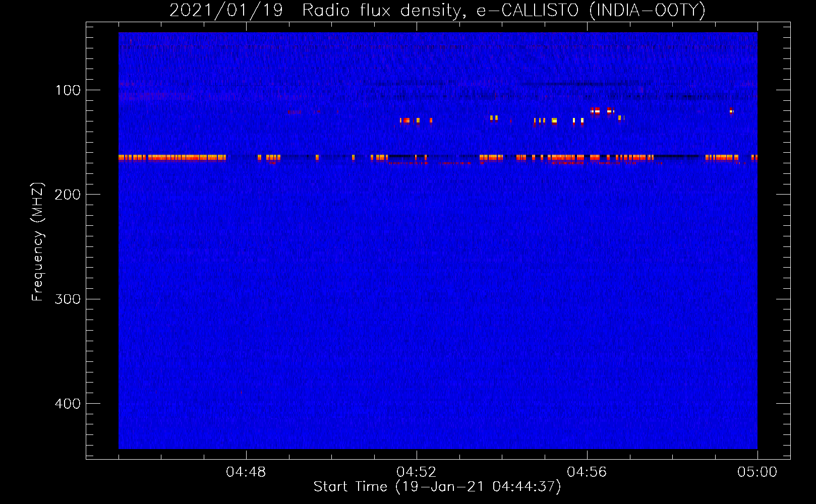
Task: Click the "Frequency (MHZ)" axis label
Action: 38,242
